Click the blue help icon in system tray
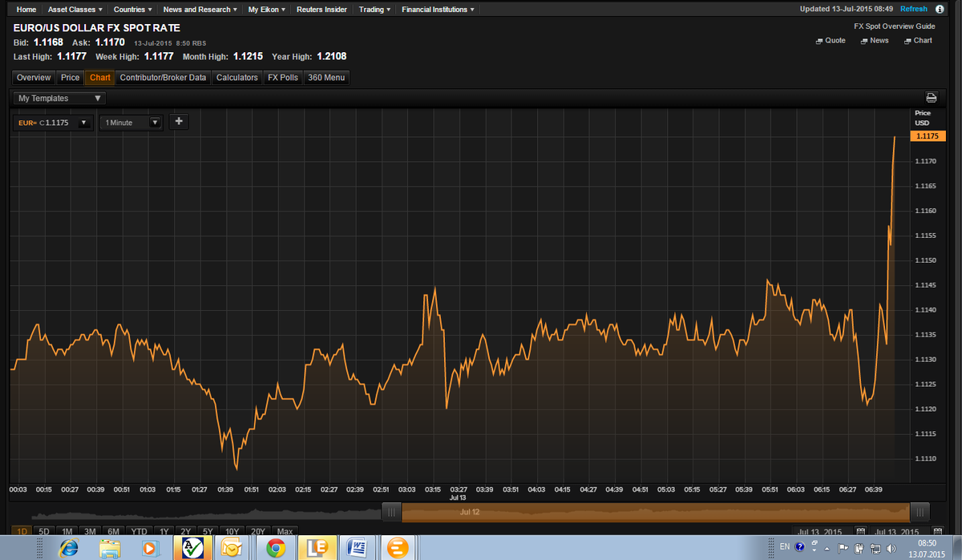Image resolution: width=962 pixels, height=560 pixels. click(x=800, y=547)
